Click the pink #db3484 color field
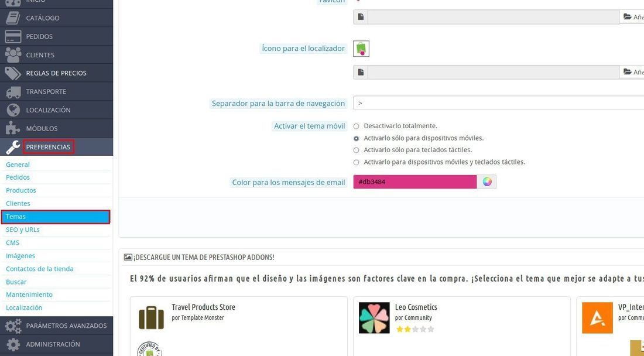 tap(415, 182)
